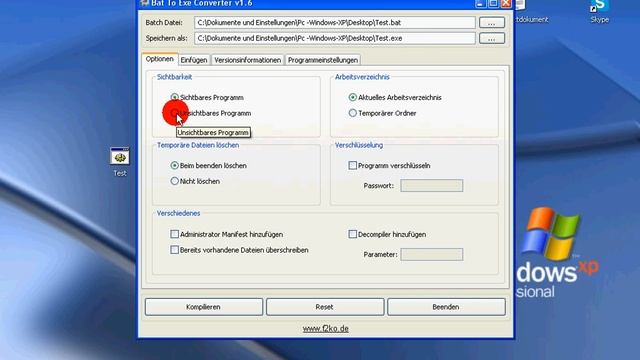Select the Unsichtbares Programm radio button
Screen dimensions: 640x360
(x=175, y=113)
